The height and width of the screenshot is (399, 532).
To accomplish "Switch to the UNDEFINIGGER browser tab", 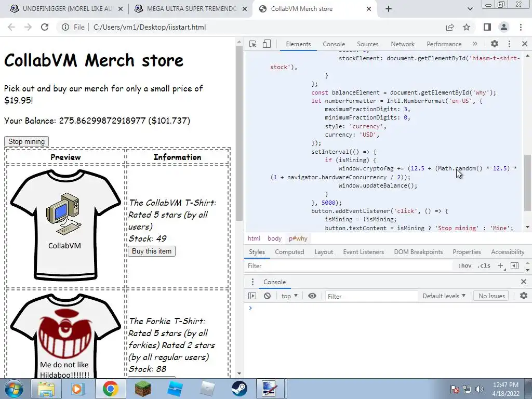I will click(66, 9).
